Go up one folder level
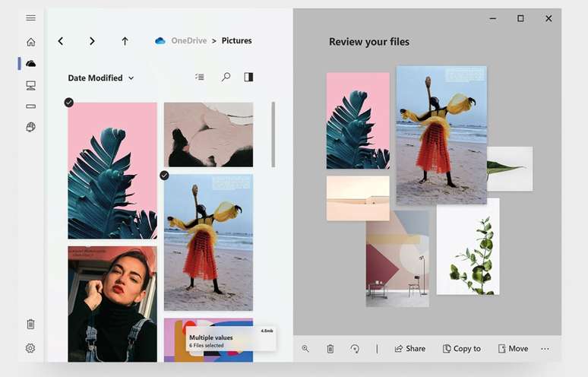The height and width of the screenshot is (377, 588). tap(125, 41)
